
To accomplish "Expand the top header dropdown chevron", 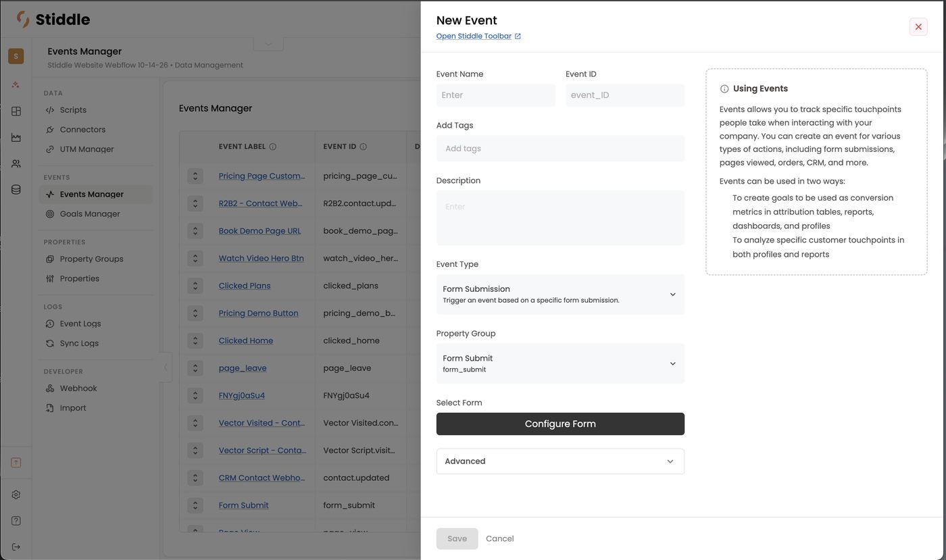I will pyautogui.click(x=268, y=44).
